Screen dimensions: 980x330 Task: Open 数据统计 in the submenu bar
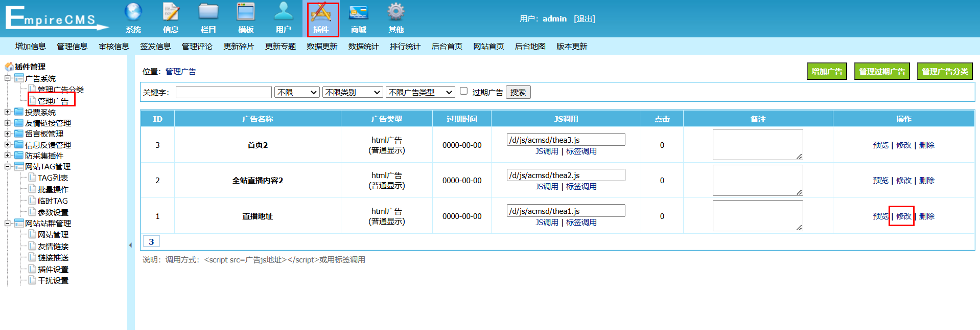(364, 47)
